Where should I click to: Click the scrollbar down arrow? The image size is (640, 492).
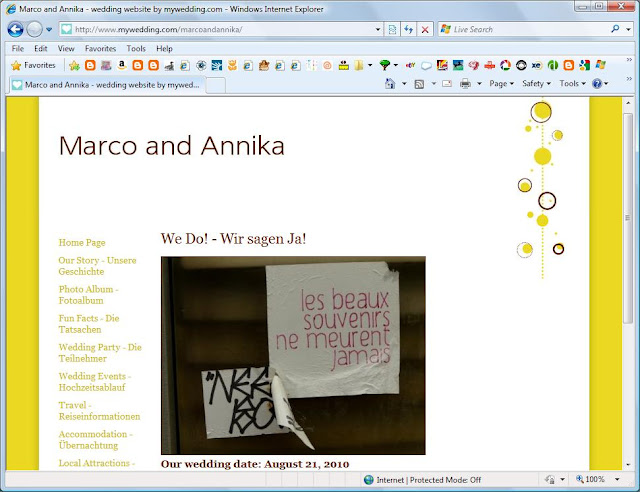click(628, 465)
